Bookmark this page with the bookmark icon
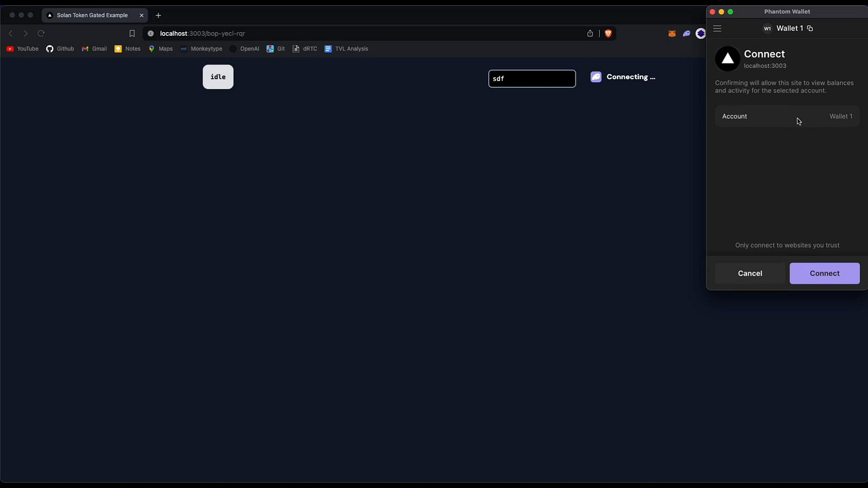868x488 pixels. 132,33
